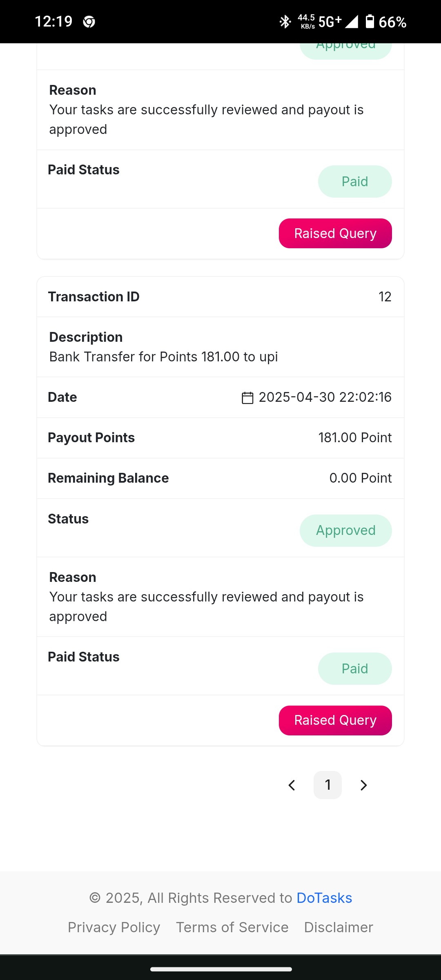Click the calendar icon beside the date
Image resolution: width=441 pixels, height=980 pixels.
(x=247, y=398)
